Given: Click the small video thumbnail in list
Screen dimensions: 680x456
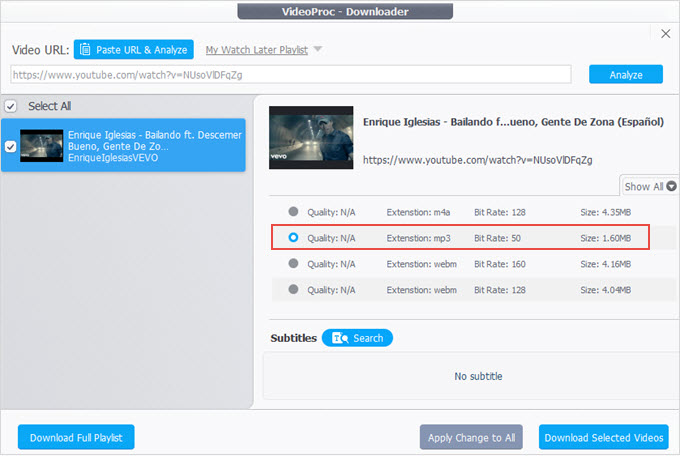Looking at the screenshot, I should tap(42, 146).
